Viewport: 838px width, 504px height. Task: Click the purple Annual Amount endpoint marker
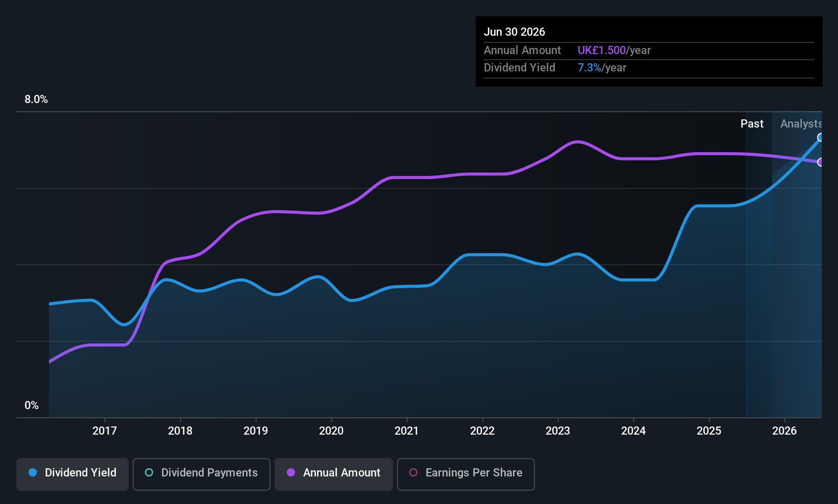coord(821,162)
